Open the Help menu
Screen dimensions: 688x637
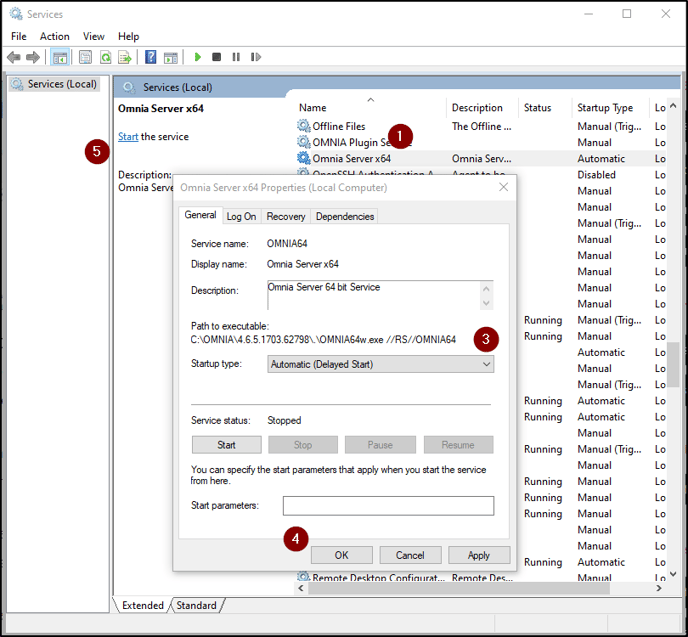click(x=128, y=36)
